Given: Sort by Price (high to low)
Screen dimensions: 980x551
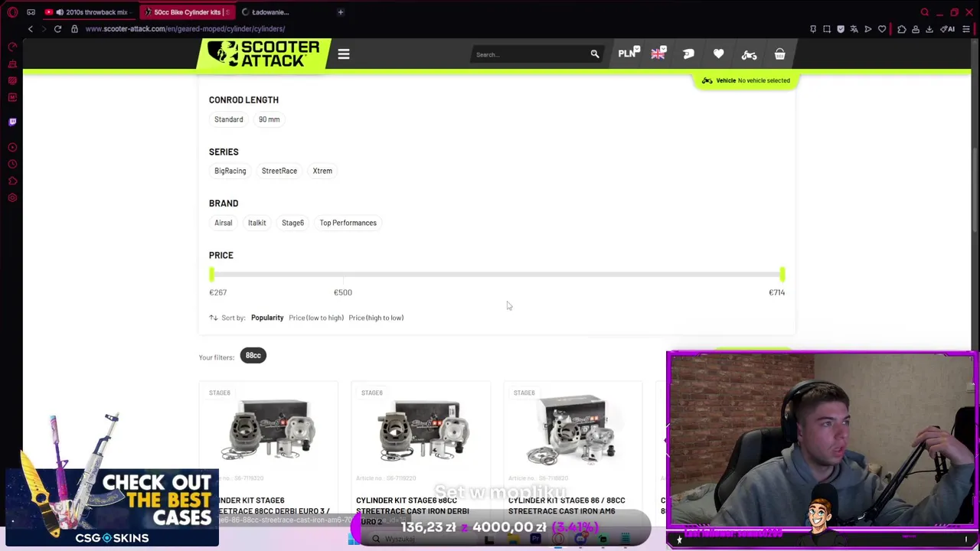Looking at the screenshot, I should click(x=376, y=318).
